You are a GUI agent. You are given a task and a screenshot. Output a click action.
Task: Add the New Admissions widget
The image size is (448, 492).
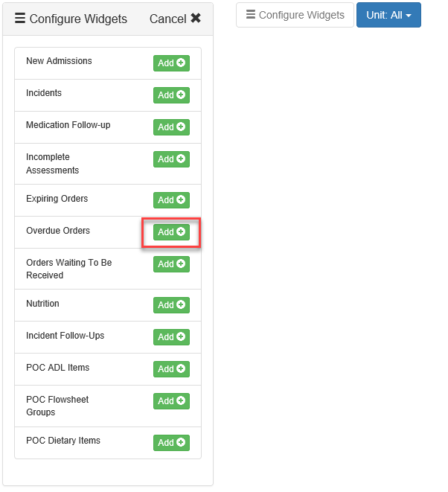(x=171, y=63)
